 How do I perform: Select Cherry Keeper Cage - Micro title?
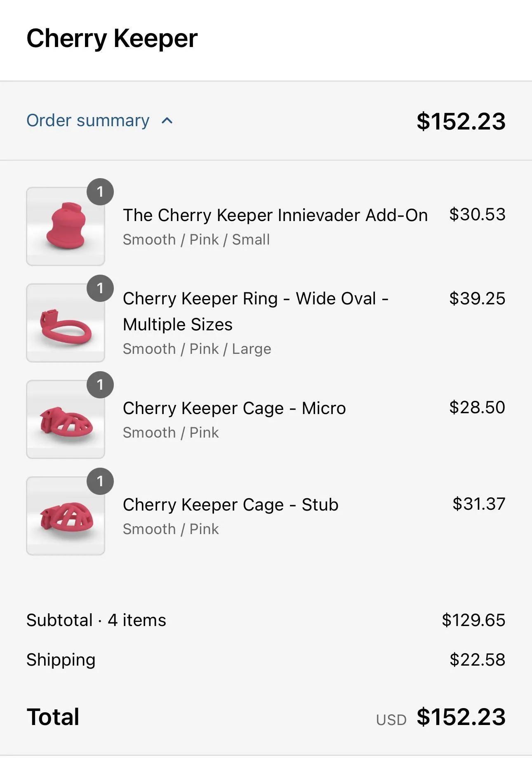point(234,408)
